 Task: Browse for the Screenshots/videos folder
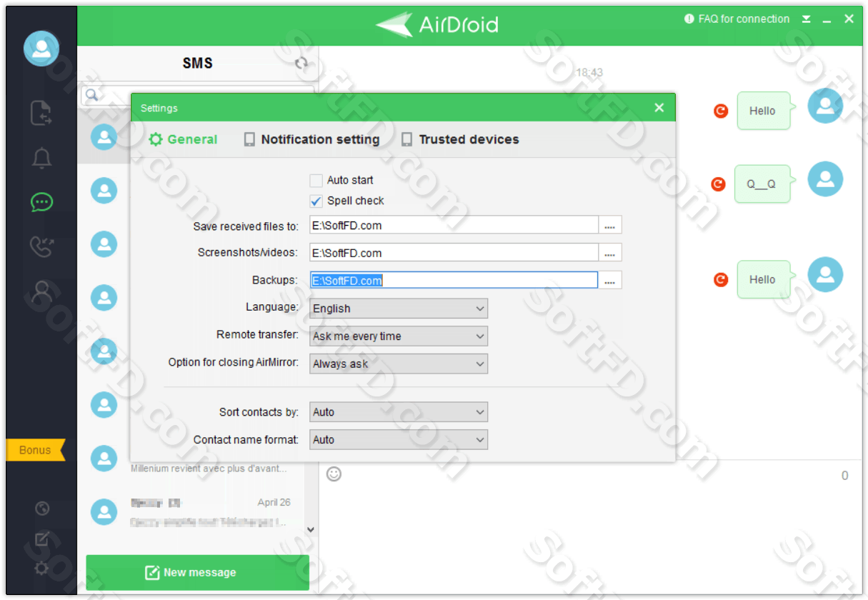610,253
